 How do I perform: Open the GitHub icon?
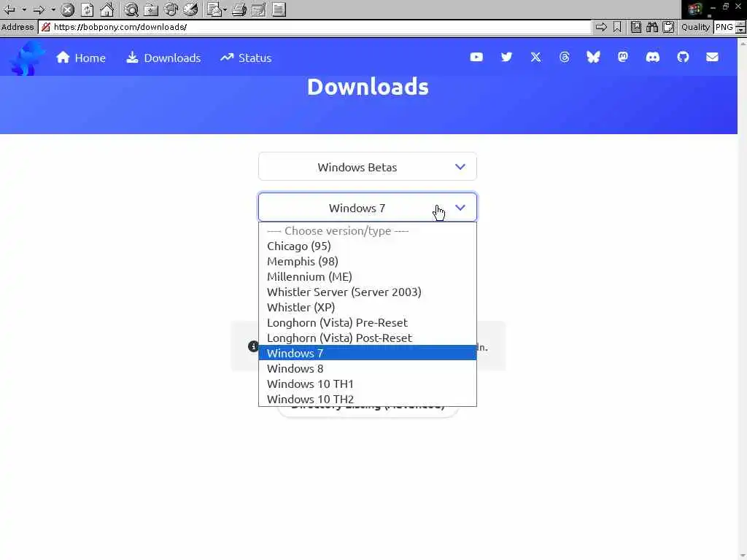point(683,57)
